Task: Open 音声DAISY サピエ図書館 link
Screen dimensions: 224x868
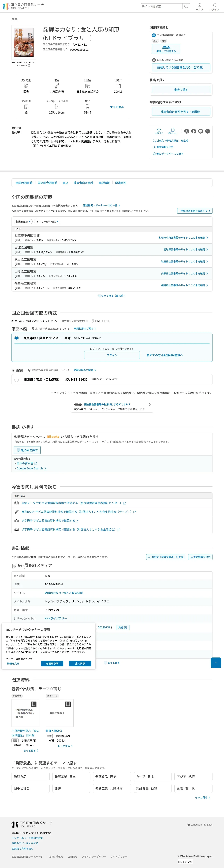Action: coord(79,512)
